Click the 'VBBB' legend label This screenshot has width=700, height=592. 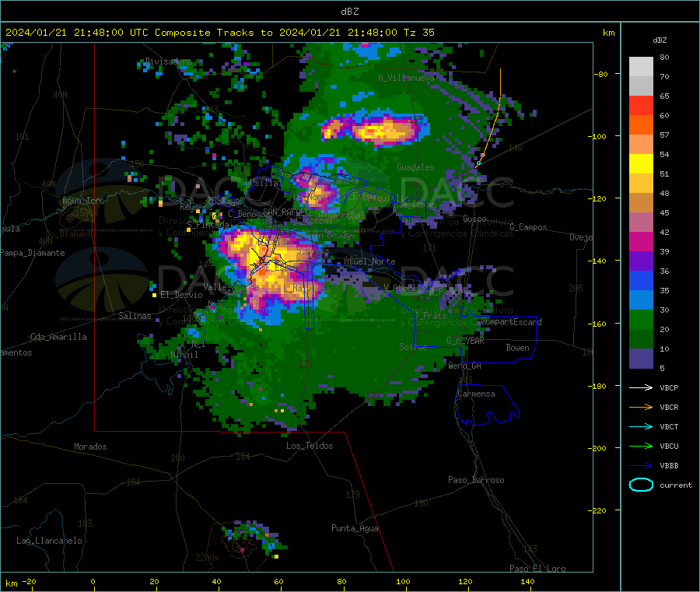click(669, 466)
